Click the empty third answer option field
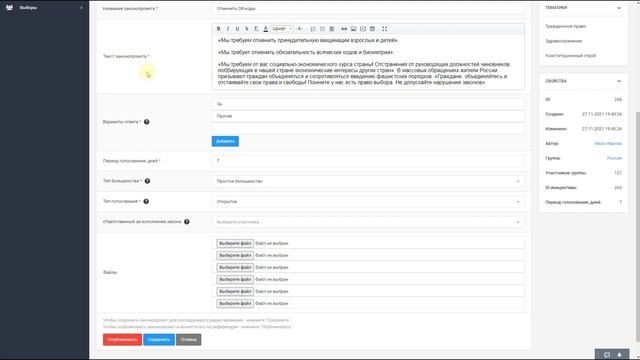Screen dimensions: 640x360 (x=368, y=128)
